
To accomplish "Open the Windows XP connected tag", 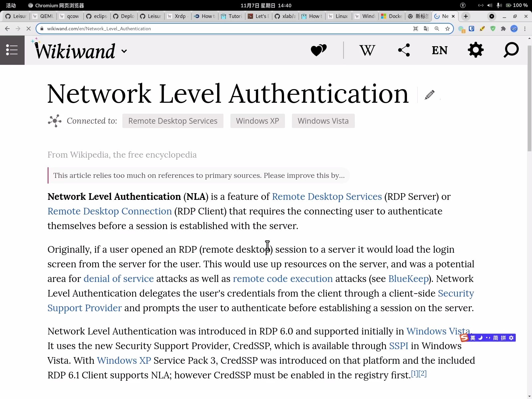I will 258,121.
